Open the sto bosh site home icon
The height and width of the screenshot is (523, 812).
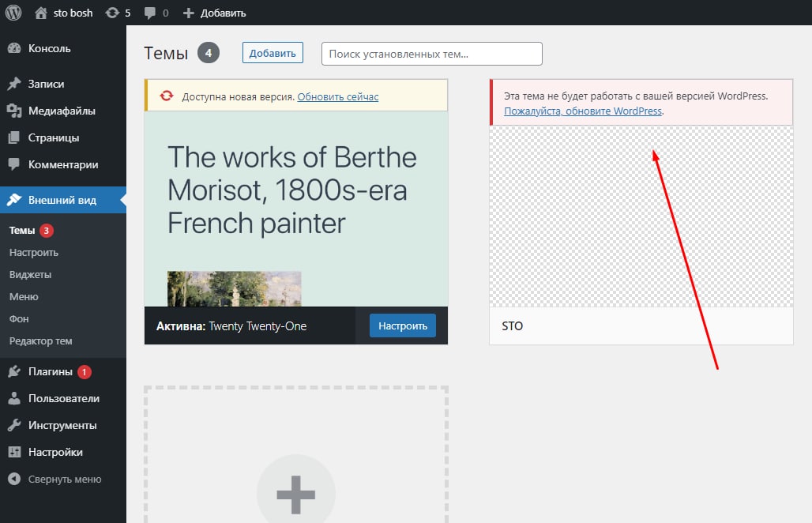click(x=41, y=13)
